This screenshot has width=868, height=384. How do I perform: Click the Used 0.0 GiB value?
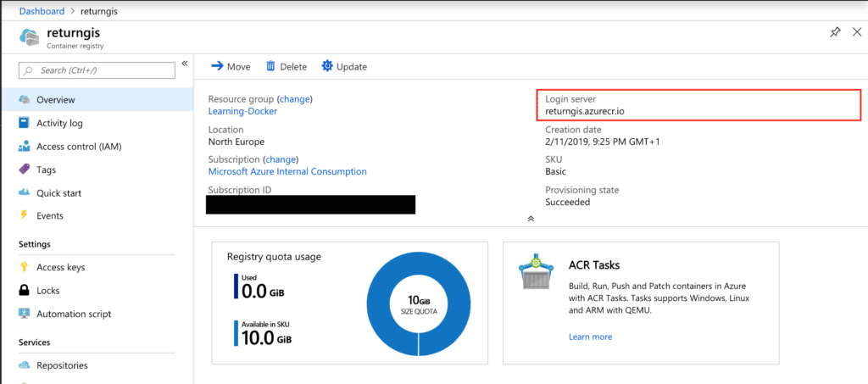point(263,291)
